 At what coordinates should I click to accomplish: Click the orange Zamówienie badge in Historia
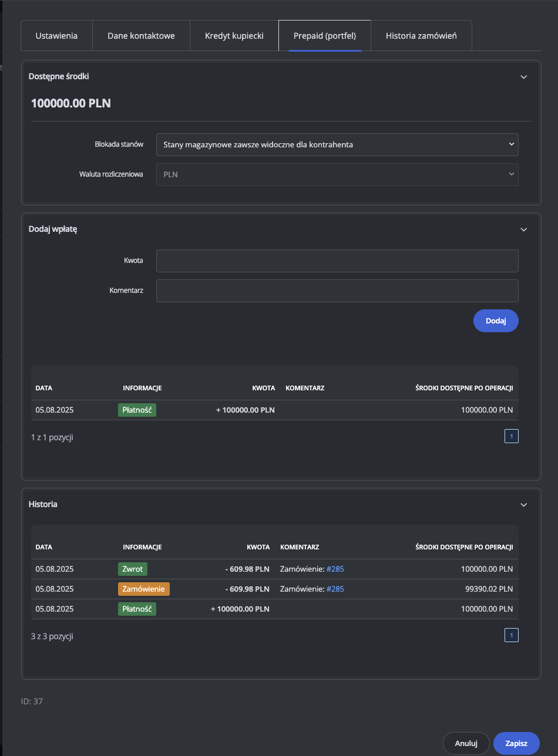coord(143,589)
